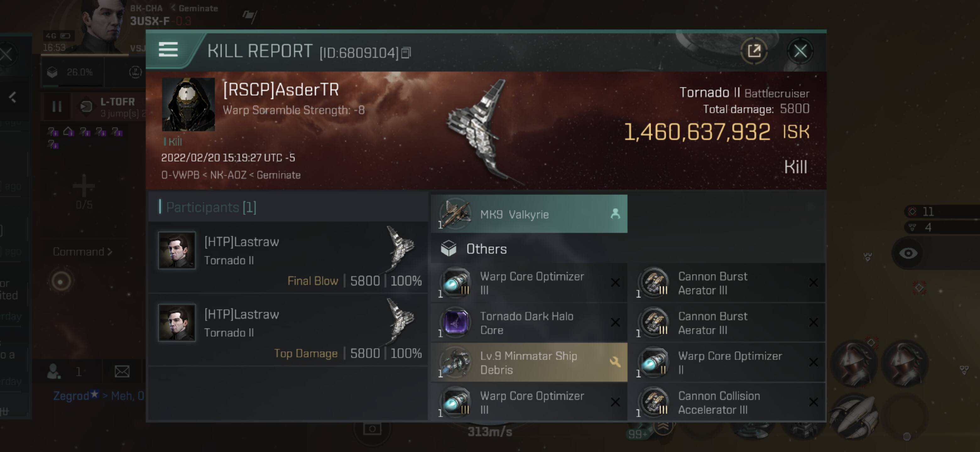Open the kill report hamburger menu

click(168, 50)
